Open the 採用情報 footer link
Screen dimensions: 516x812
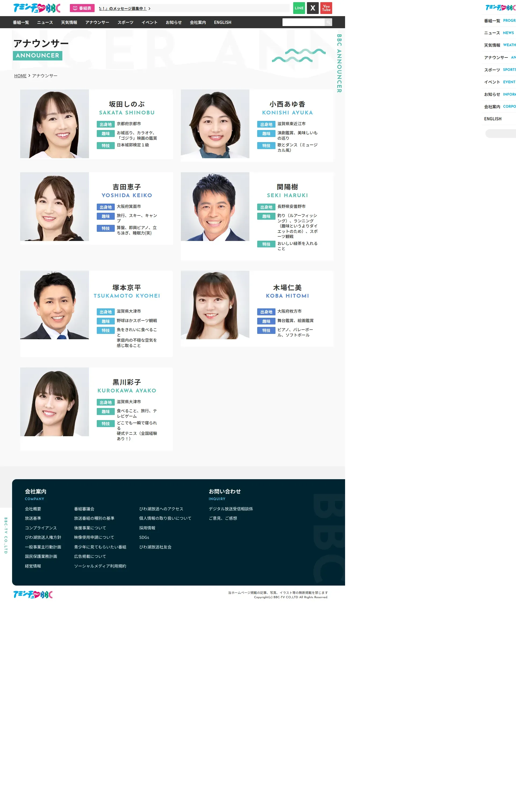coord(147,528)
